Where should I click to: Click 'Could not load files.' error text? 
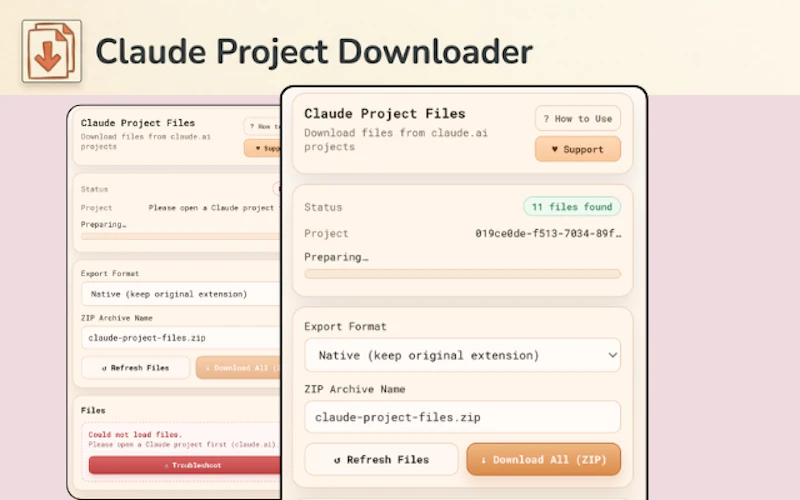(x=135, y=435)
